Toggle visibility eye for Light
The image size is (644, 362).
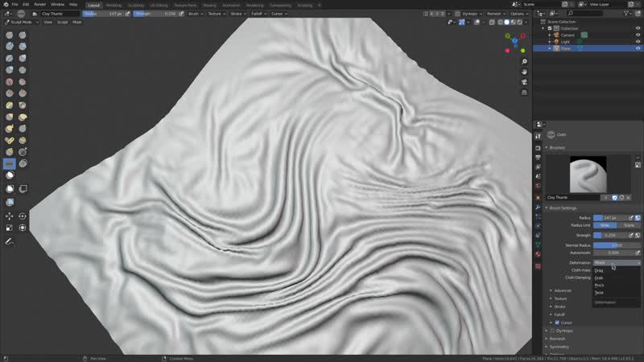638,42
